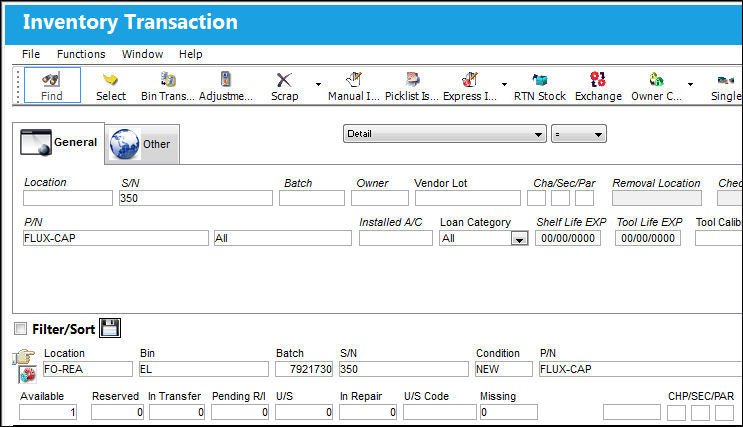The height and width of the screenshot is (427, 743).
Task: Open the Manual Issue toolbar tool
Action: tap(354, 86)
